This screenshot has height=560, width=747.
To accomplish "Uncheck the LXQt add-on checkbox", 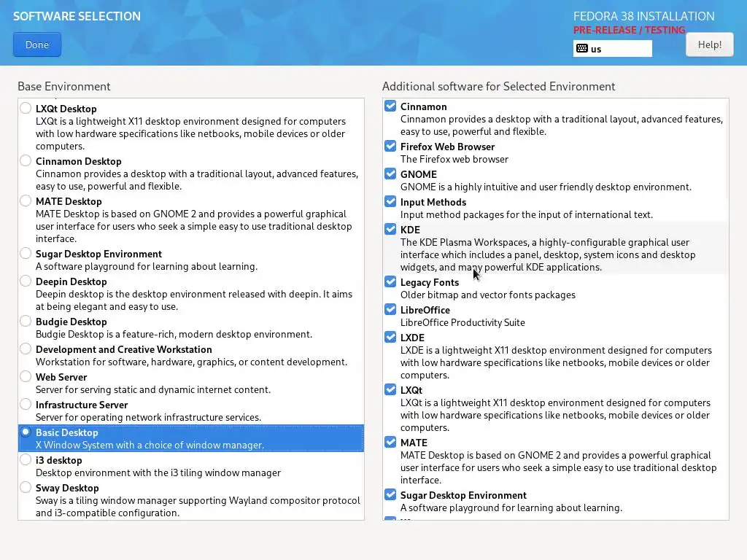I will coord(390,389).
